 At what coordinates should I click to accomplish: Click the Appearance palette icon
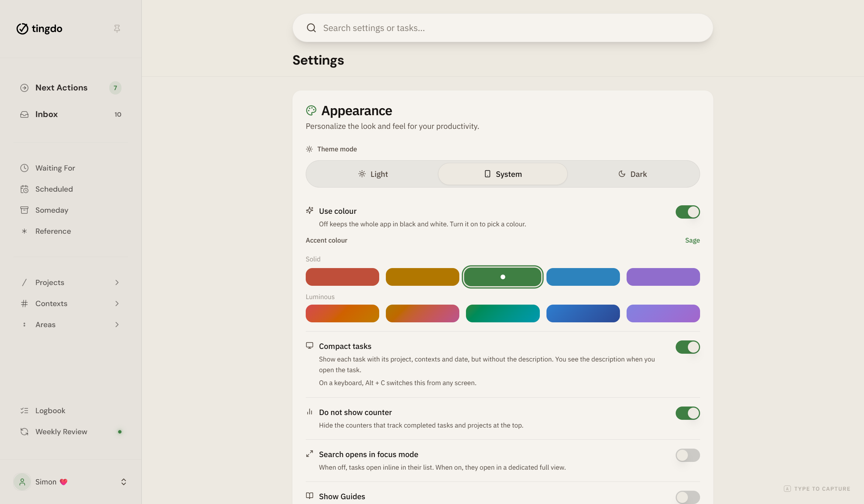tap(311, 110)
